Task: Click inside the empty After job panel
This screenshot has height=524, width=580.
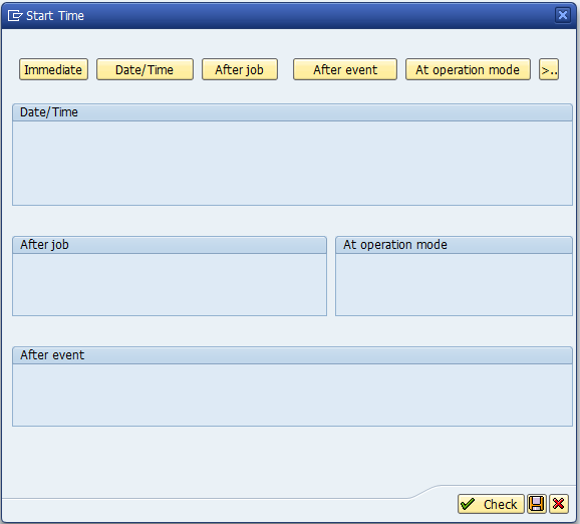Action: click(x=169, y=284)
